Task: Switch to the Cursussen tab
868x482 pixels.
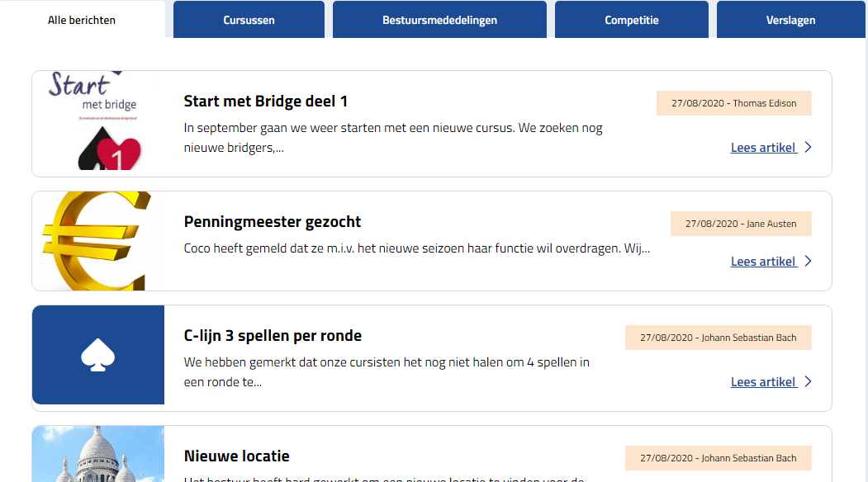Action: 249,20
